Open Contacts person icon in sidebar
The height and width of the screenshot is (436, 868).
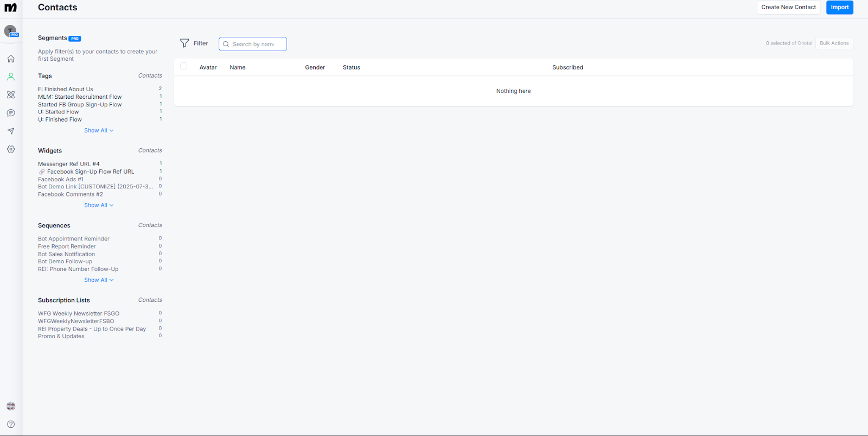pos(11,77)
